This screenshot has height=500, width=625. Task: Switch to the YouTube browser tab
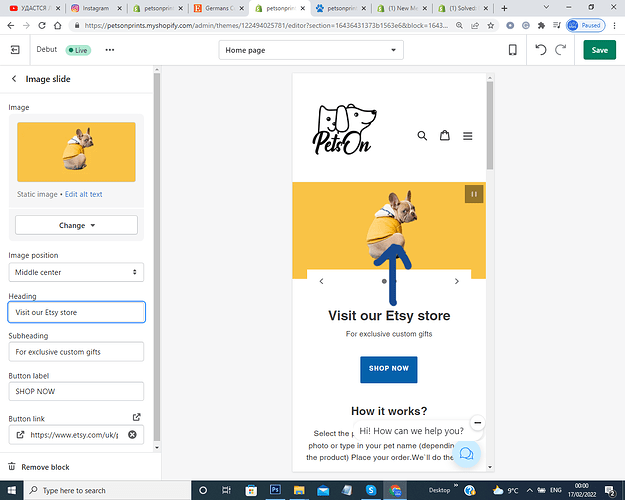35,8
